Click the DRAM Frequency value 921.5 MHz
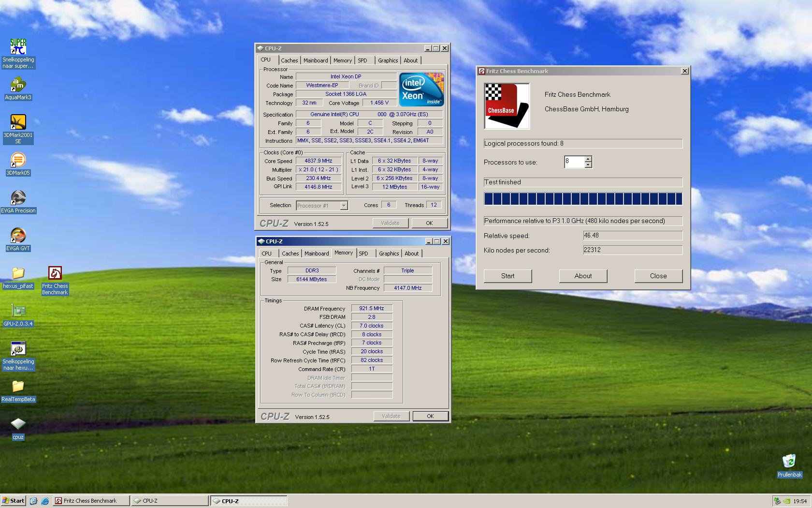 point(372,308)
